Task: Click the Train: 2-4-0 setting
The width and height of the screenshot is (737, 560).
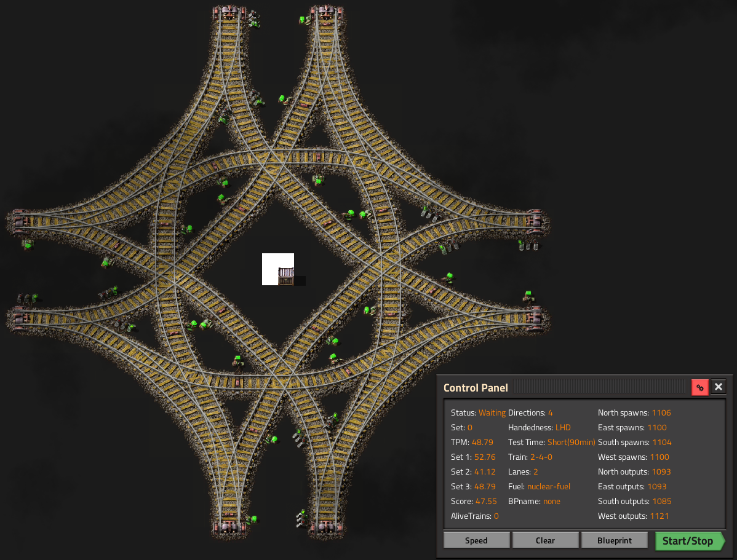Action: [530, 457]
